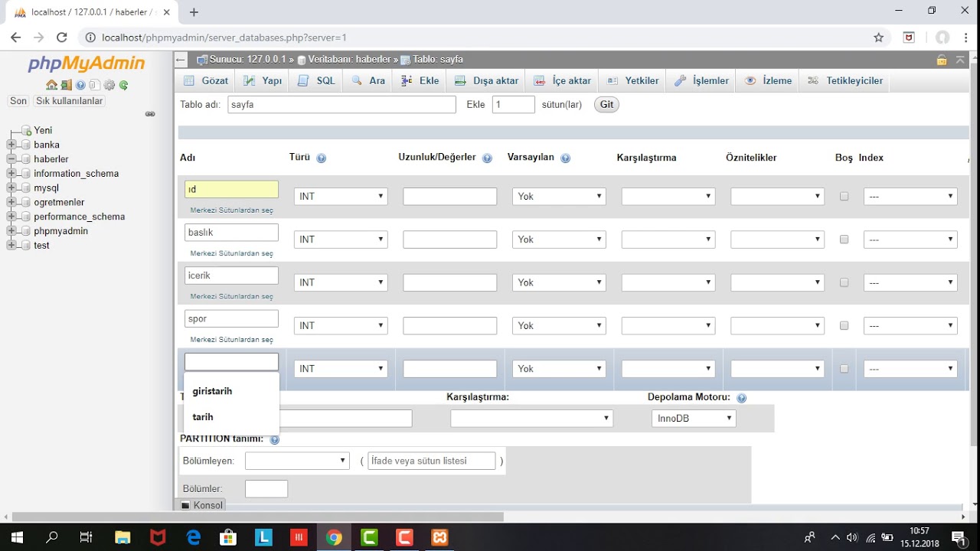Open Türü dropdown for id row
The image size is (980, 551).
pyautogui.click(x=341, y=197)
